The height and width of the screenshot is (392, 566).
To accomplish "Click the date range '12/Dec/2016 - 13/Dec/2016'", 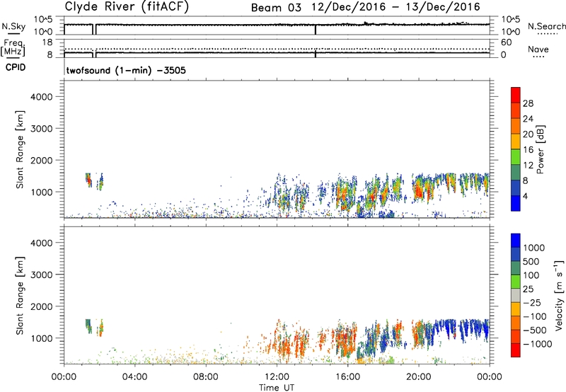I will pyautogui.click(x=396, y=7).
